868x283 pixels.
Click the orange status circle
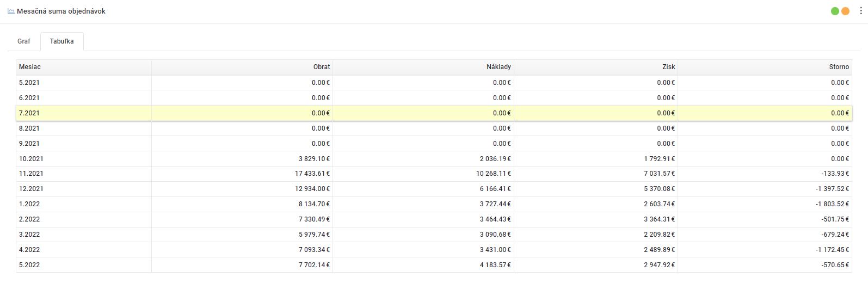[845, 11]
